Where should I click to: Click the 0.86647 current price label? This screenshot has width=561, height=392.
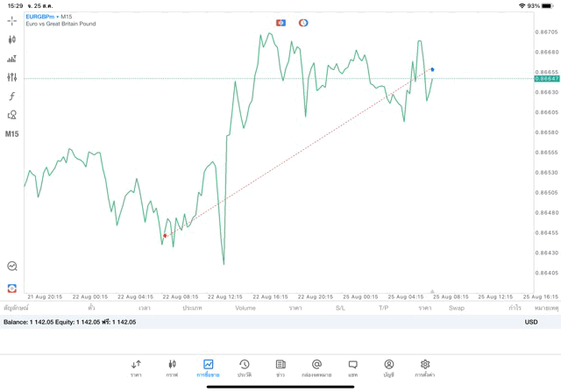[x=546, y=79]
